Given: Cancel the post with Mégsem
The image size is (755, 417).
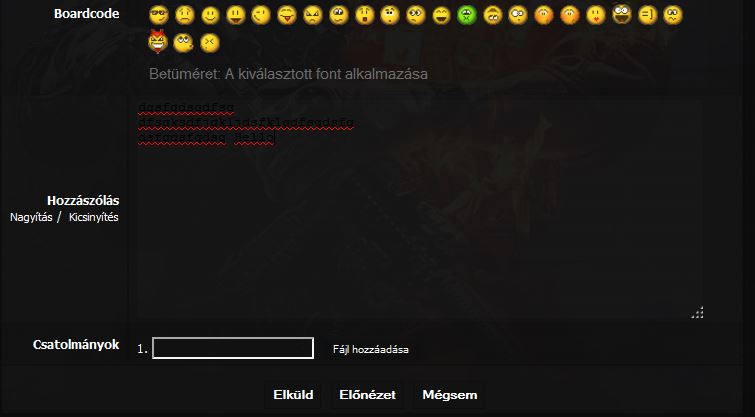Looking at the screenshot, I should (450, 395).
